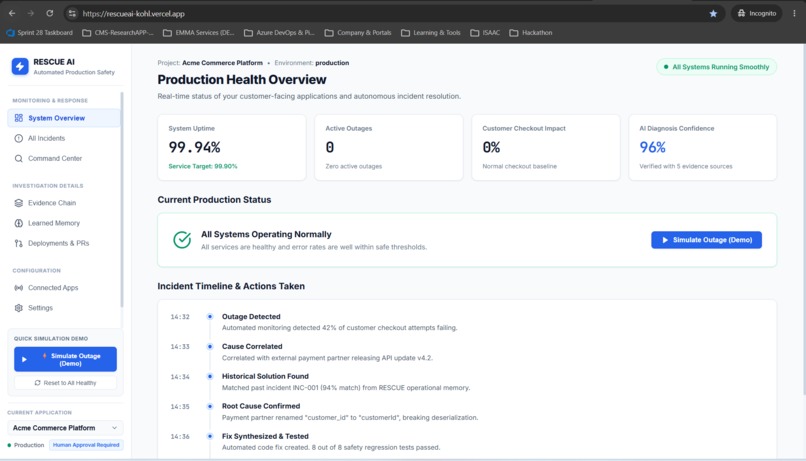Viewport: 806px width, 461px height.
Task: Click the Outage Detected timeline dot
Action: 210,317
